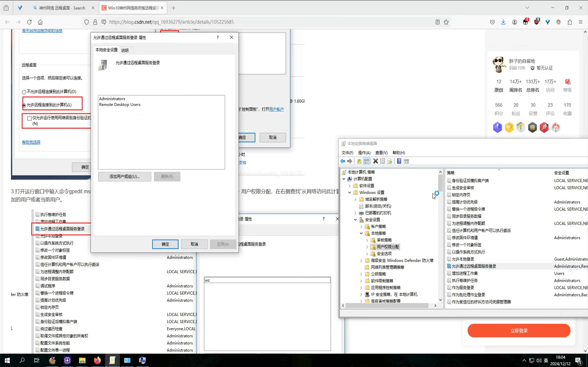Open Firefox from the taskbar
Viewport: 588px width, 367px height.
click(x=97, y=360)
